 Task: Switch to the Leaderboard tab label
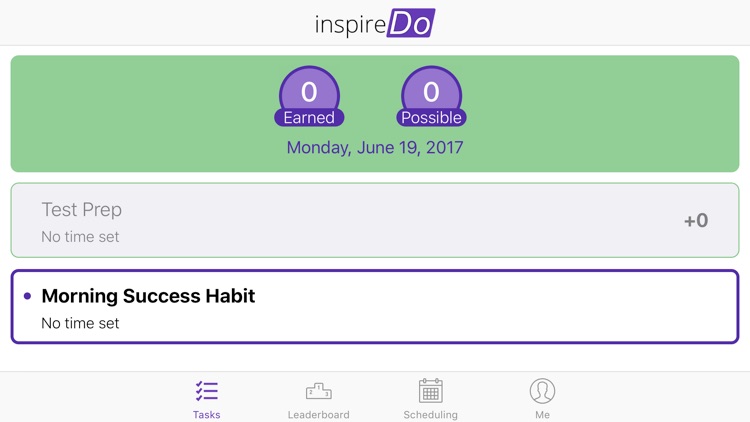[318, 414]
